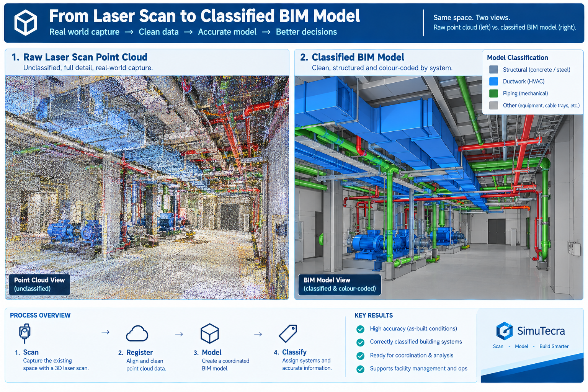
Task: Select the Ductwork blue legend swatch
Action: coord(493,81)
